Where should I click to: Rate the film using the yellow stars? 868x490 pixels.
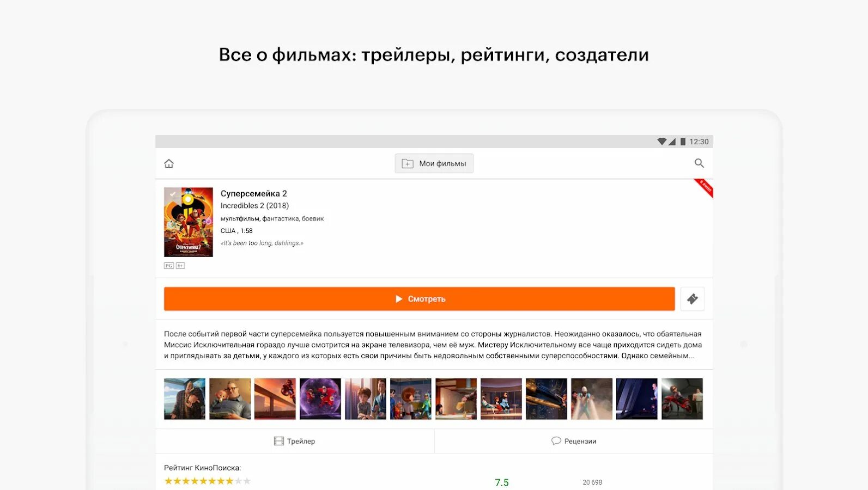point(208,481)
